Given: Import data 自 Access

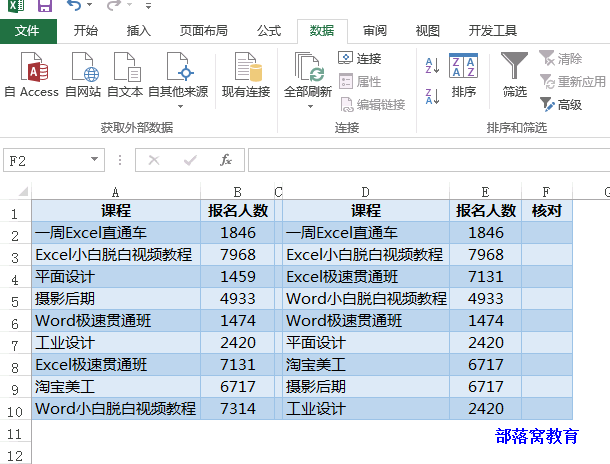Looking at the screenshot, I should (32, 75).
